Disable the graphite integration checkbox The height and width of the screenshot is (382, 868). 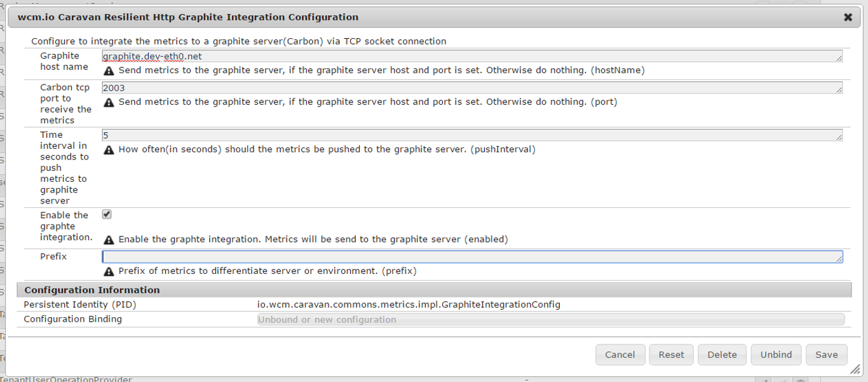pos(107,214)
